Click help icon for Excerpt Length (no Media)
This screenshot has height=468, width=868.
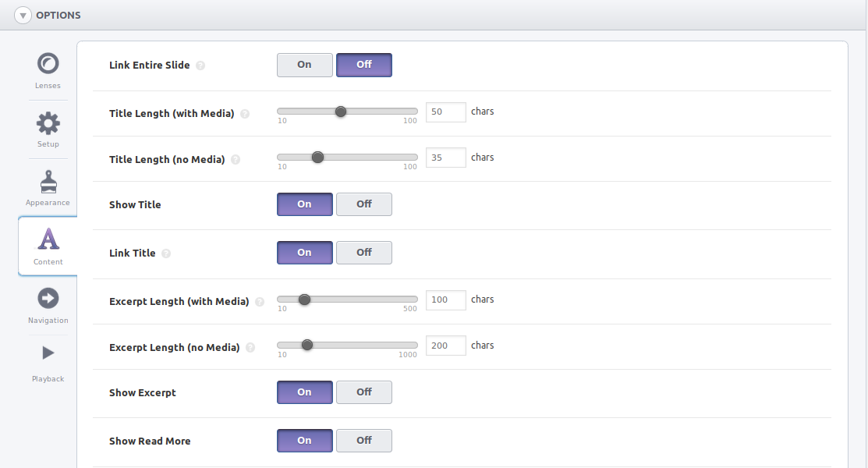250,348
